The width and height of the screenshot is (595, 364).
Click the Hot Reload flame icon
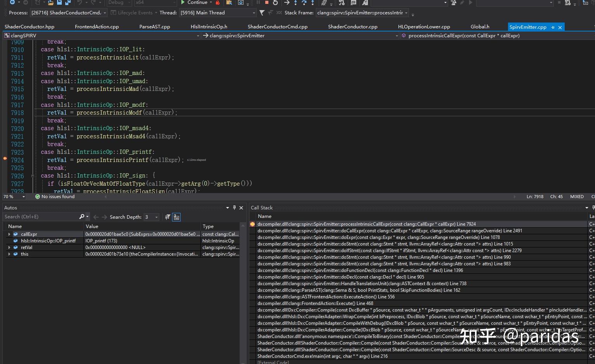pos(217,2)
